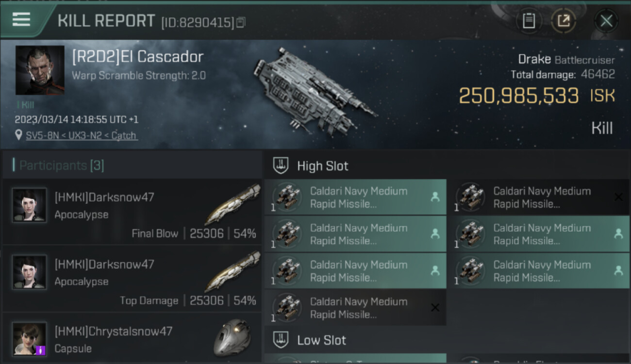Open the hamburger menu
Viewport: 631px width, 364px height.
pyautogui.click(x=21, y=19)
